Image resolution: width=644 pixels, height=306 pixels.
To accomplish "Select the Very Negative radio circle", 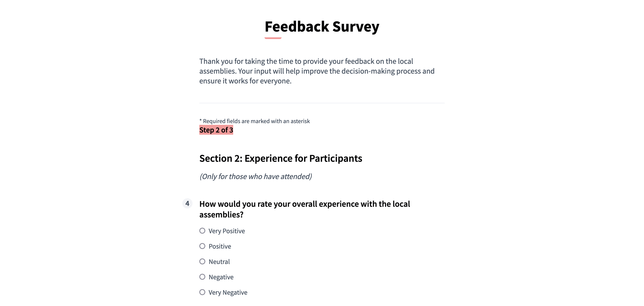I will coord(202,292).
